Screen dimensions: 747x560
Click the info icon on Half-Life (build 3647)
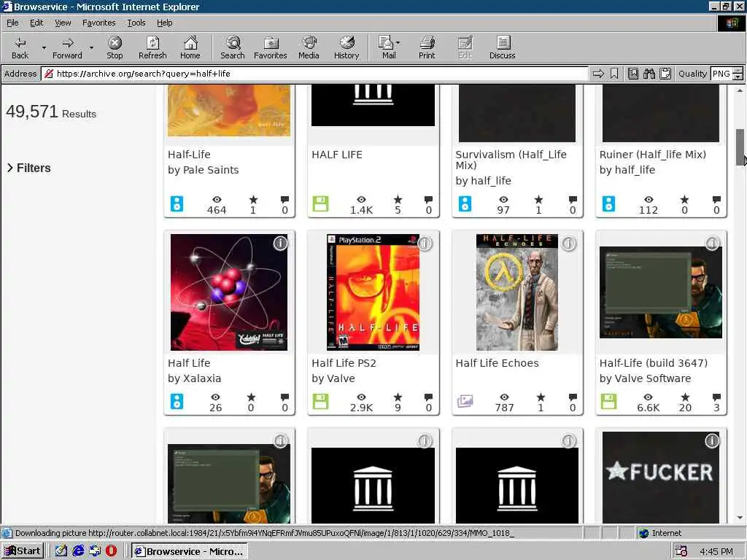click(x=712, y=244)
